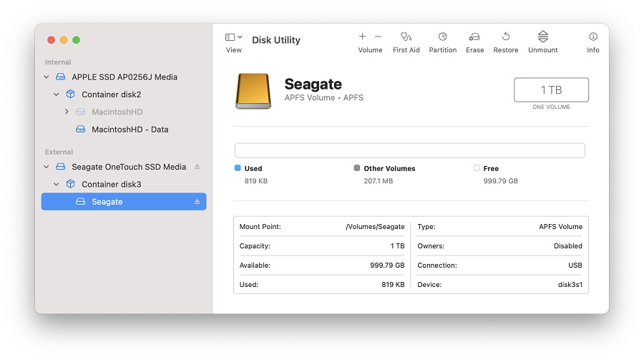Click the ONE VOLUME label
The width and height of the screenshot is (644, 360).
tap(551, 107)
